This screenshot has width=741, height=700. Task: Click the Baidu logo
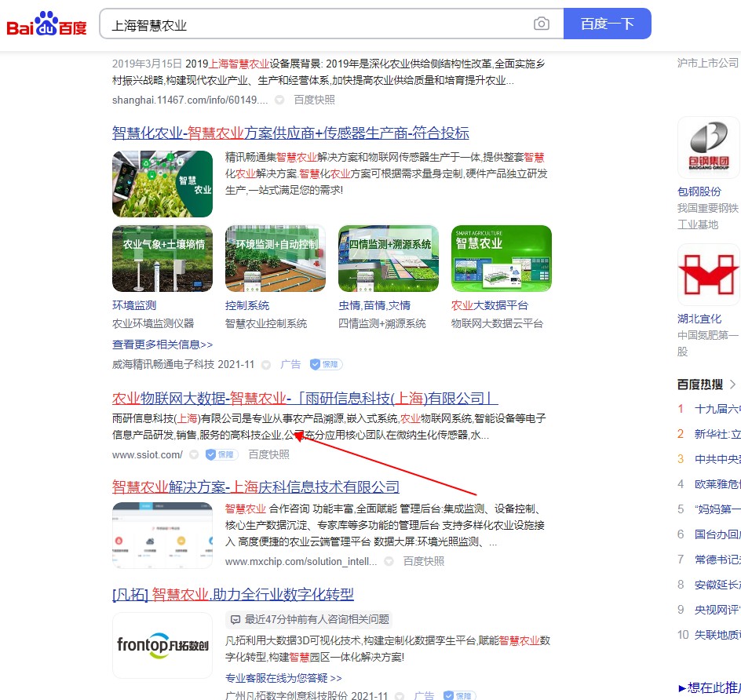(x=47, y=25)
